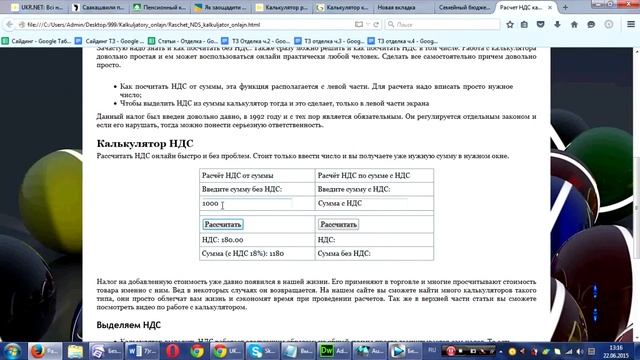Open Сайдинг - Google Таб bookmark
The image size is (640, 360).
pyautogui.click(x=37, y=41)
